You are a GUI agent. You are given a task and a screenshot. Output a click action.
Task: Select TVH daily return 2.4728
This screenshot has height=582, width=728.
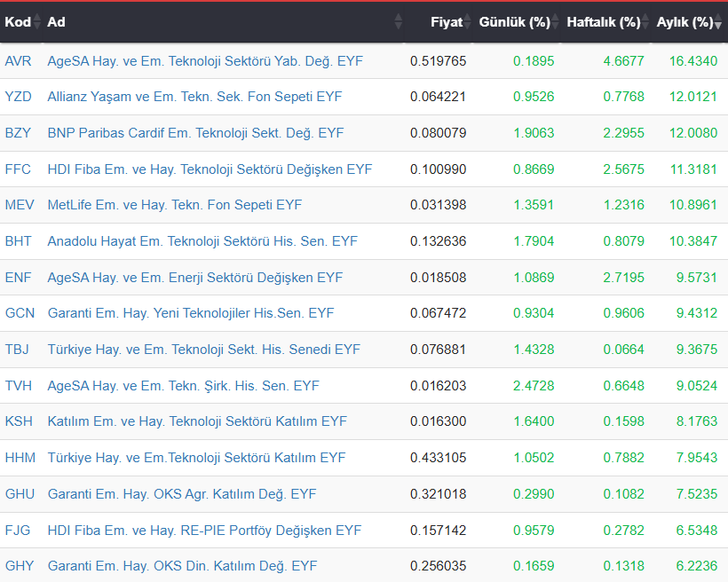[534, 386]
